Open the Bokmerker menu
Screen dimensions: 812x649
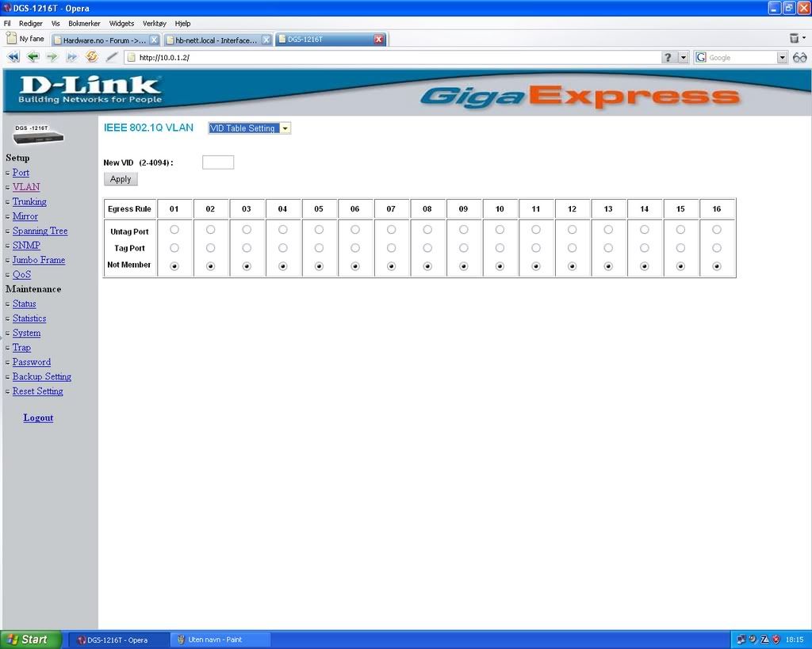(84, 24)
